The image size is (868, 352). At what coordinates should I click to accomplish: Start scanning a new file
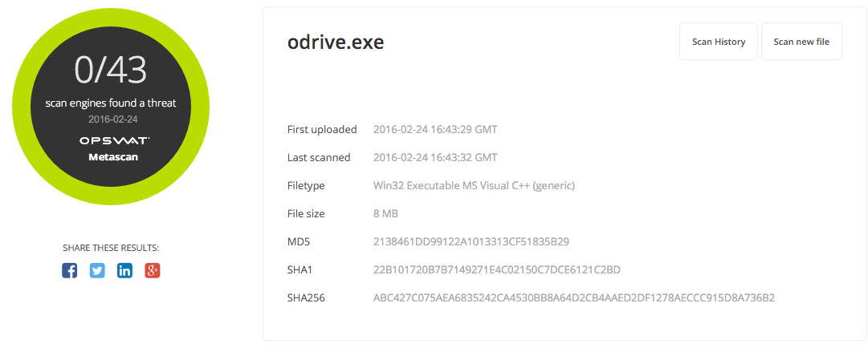pos(801,42)
